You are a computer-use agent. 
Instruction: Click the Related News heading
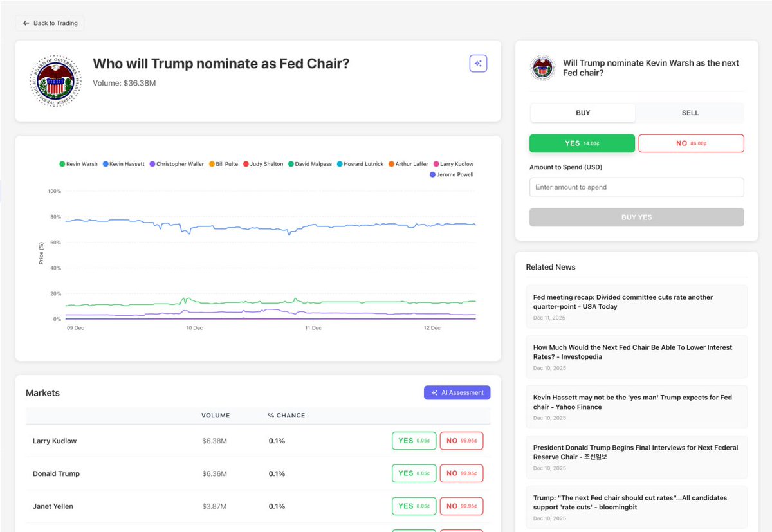pyautogui.click(x=551, y=267)
